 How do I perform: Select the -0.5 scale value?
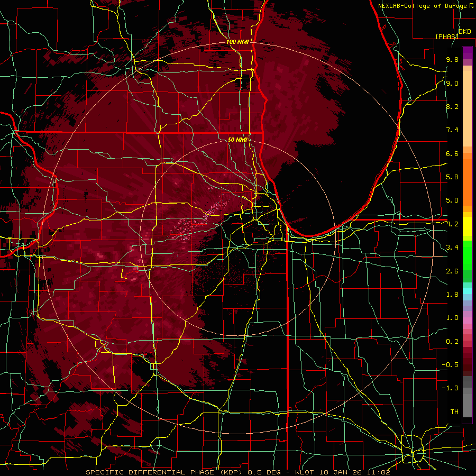pyautogui.click(x=450, y=365)
